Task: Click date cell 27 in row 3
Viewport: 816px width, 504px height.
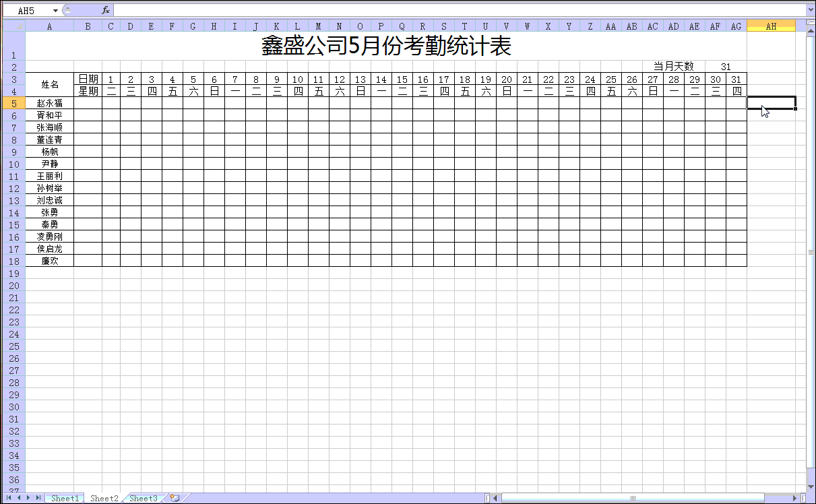Action: point(653,79)
